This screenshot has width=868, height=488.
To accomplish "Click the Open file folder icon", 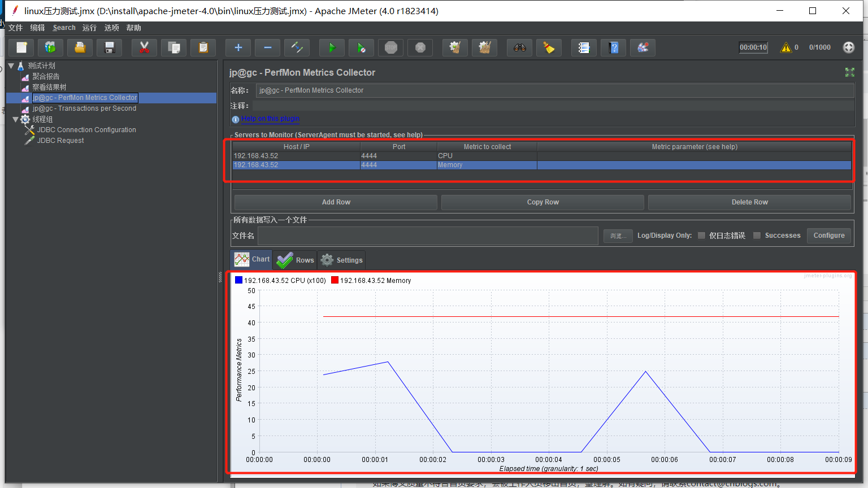I will click(x=80, y=48).
